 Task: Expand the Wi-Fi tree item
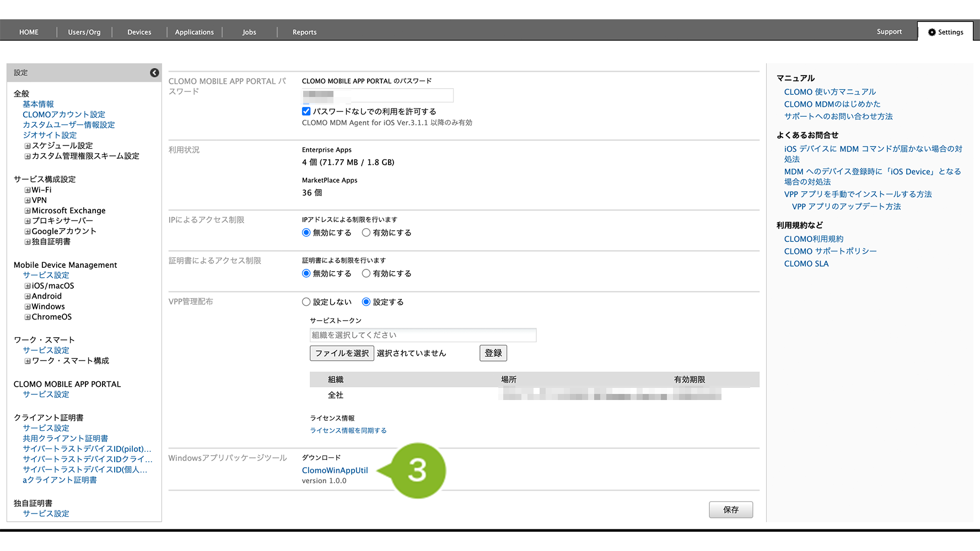(27, 190)
